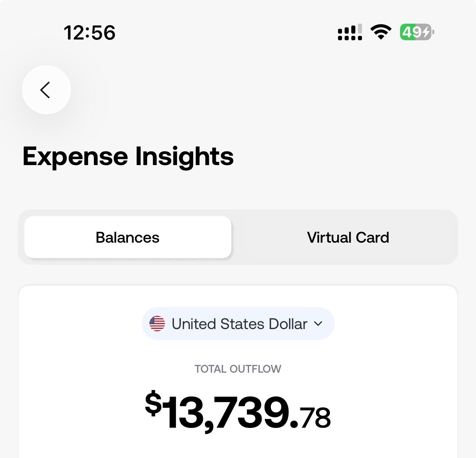476x458 pixels.
Task: Go back using the left chevron icon
Action: click(45, 90)
